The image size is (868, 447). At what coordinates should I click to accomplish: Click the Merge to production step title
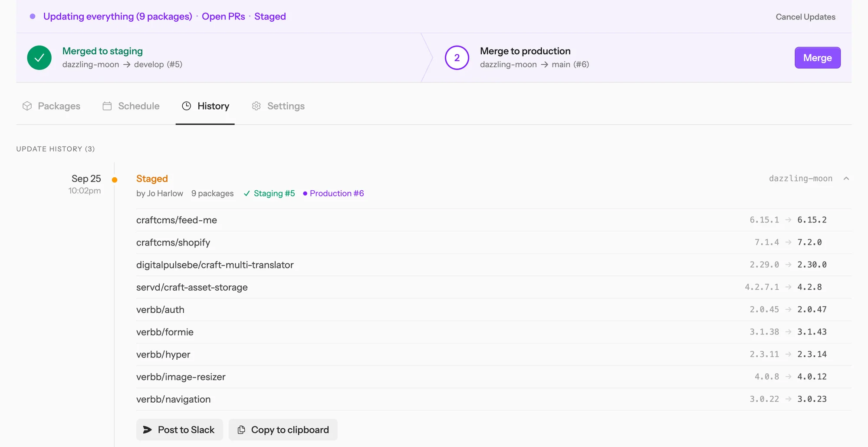coord(525,51)
